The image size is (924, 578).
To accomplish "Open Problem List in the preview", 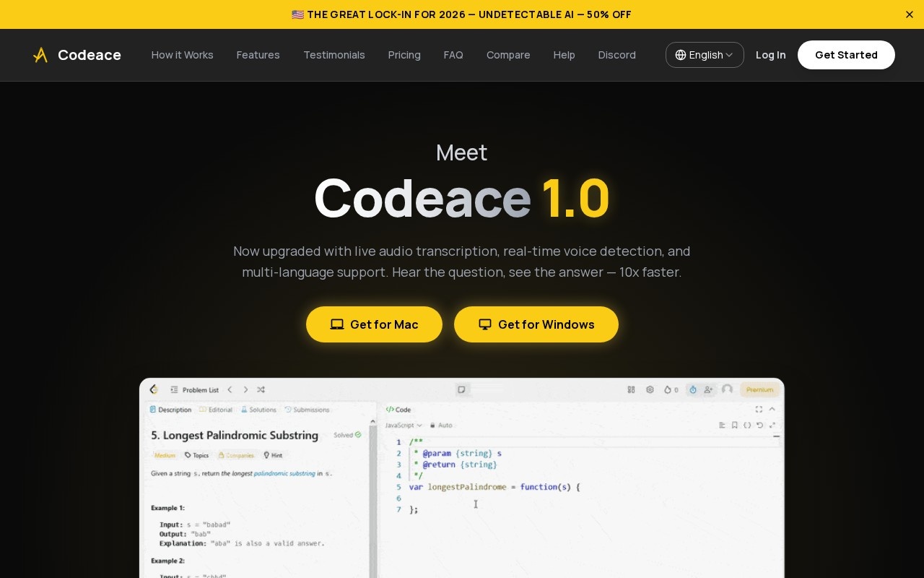I will tap(194, 390).
